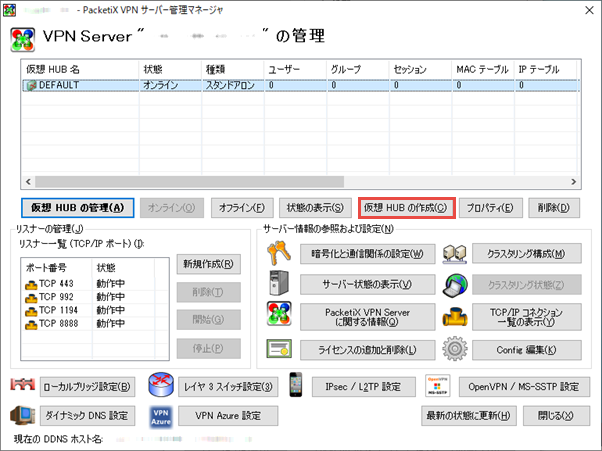Click the clustering configuration computers icon
The width and height of the screenshot is (602, 451).
454,254
